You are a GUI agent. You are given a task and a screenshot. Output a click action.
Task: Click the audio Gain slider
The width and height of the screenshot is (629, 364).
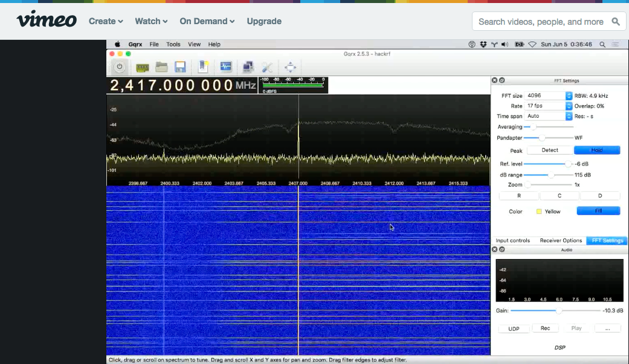[x=556, y=311]
